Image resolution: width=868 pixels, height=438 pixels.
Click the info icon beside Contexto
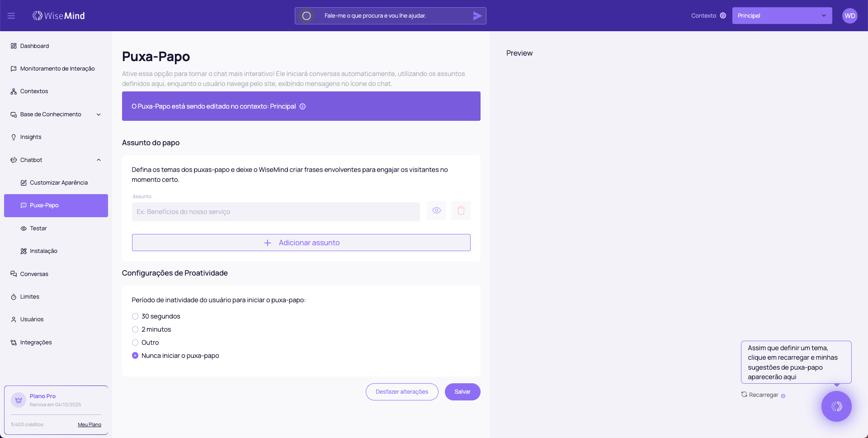coord(723,15)
